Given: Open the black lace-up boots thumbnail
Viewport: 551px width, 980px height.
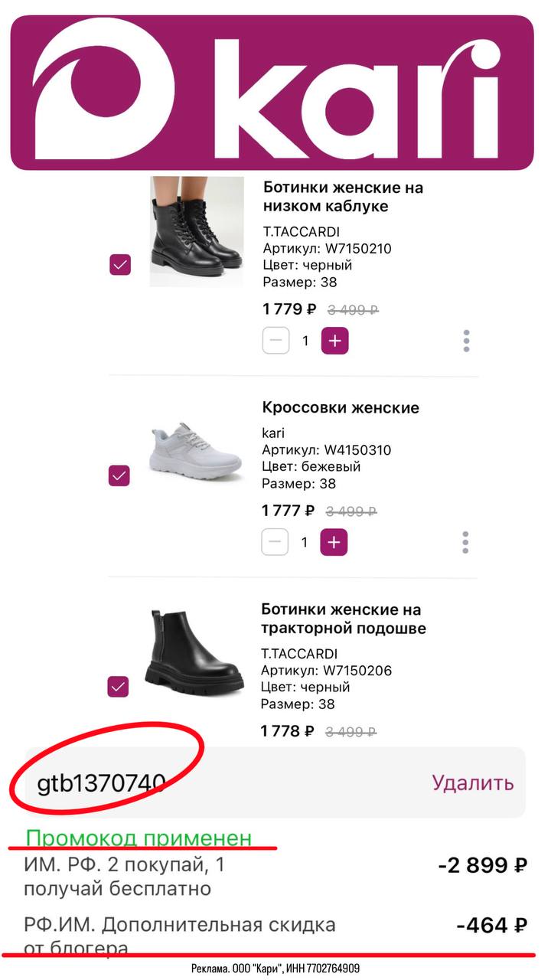Looking at the screenshot, I should (197, 231).
